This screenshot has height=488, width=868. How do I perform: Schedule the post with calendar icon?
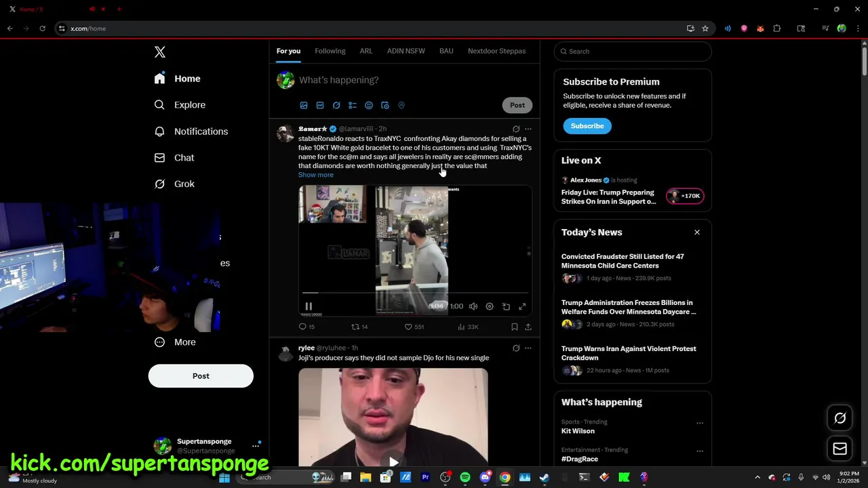[x=385, y=106]
